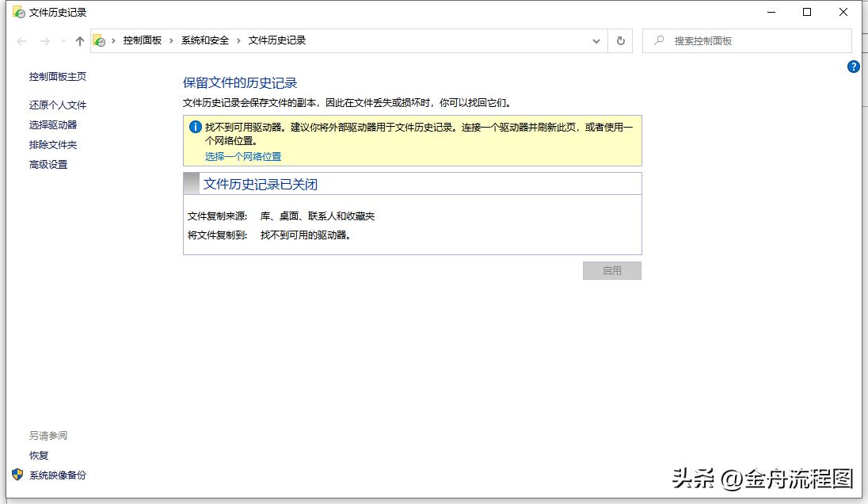Open the address bar history dropdown chevron
The image size is (868, 504).
pyautogui.click(x=596, y=40)
